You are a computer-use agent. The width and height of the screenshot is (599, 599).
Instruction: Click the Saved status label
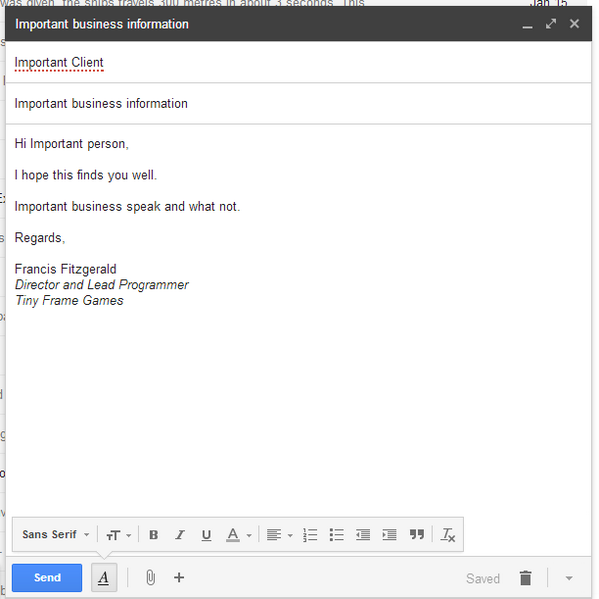click(483, 578)
